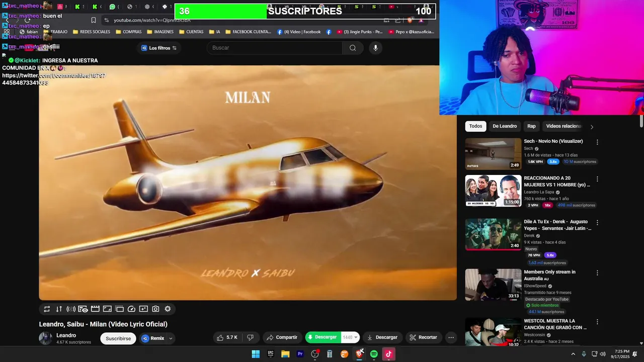This screenshot has width=644, height=362.
Task: Click the broadcast waves icon in the player toolbar
Action: pos(71,309)
